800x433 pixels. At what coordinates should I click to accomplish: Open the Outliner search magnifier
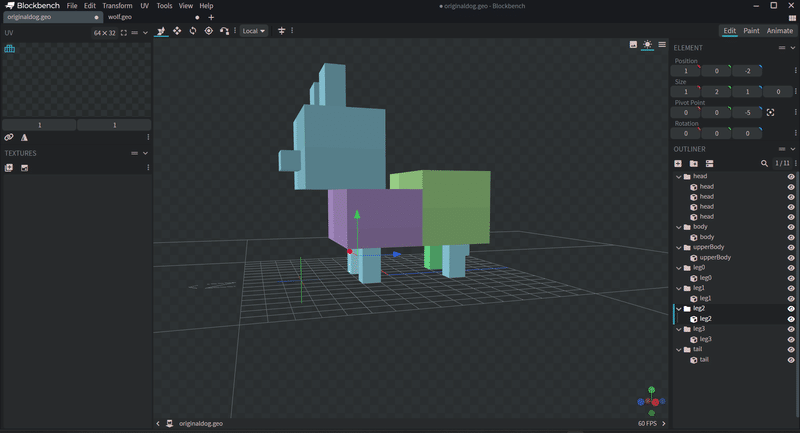[x=765, y=163]
